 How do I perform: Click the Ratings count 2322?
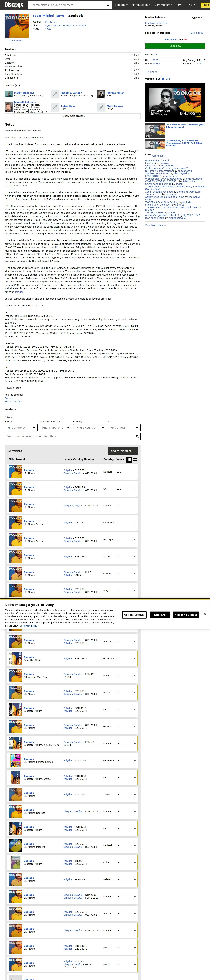click(199, 64)
